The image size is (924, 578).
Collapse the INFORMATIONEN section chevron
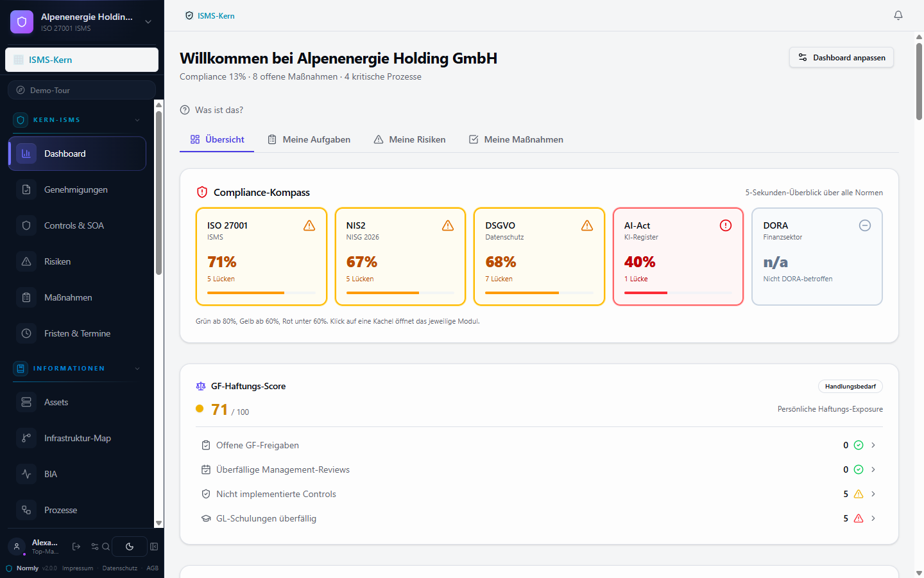(x=137, y=369)
